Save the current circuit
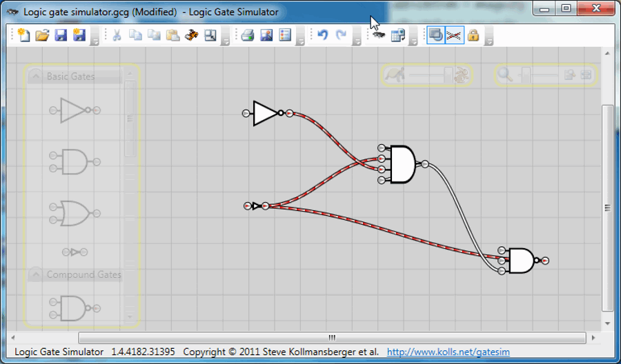 click(61, 35)
